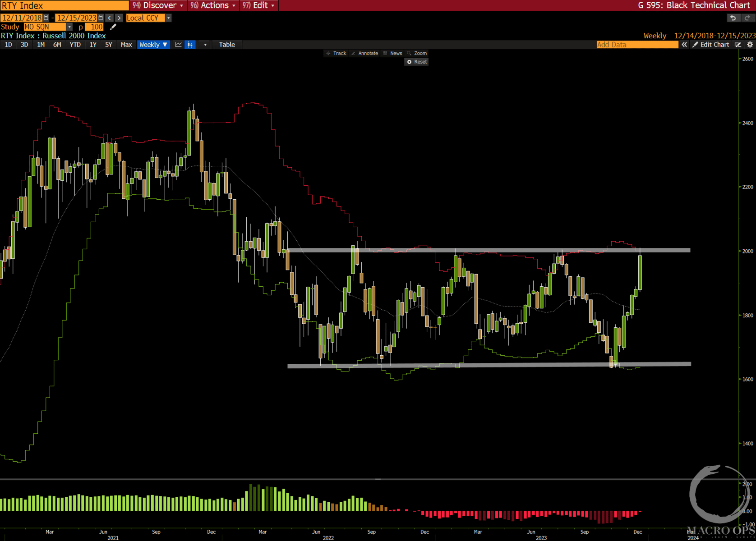Click the period value 100 field
Viewport: 756px width, 541px height.
[94, 27]
